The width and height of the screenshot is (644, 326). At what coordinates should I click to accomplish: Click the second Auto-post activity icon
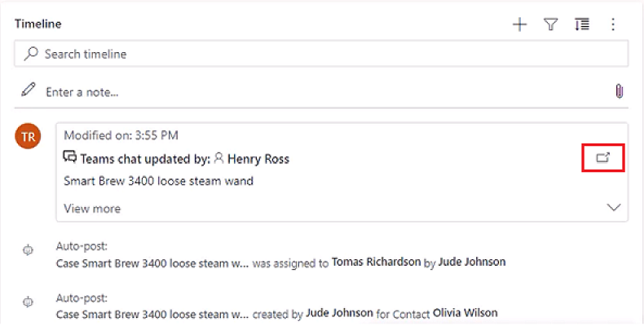pos(29,302)
